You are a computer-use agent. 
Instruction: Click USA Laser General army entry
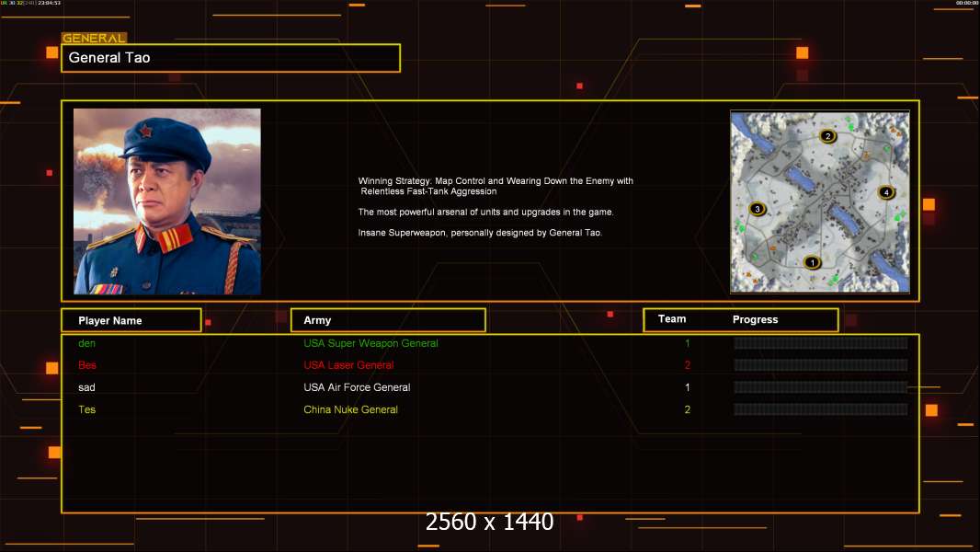pyautogui.click(x=348, y=365)
